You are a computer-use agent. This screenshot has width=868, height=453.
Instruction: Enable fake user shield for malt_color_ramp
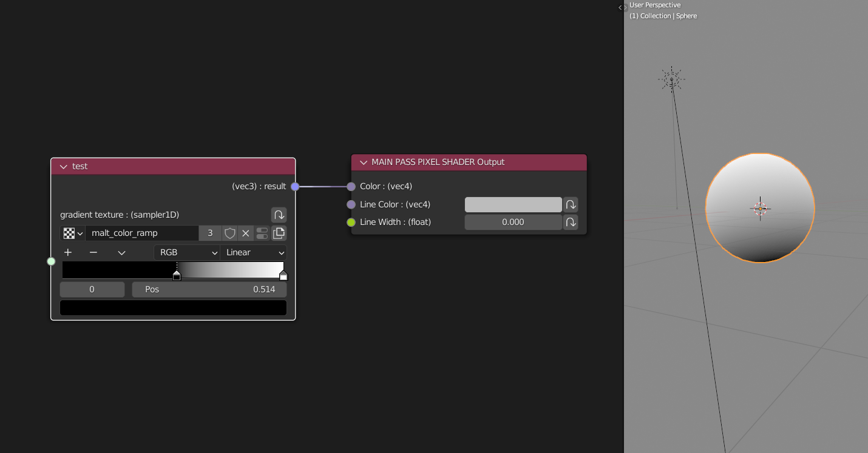pyautogui.click(x=229, y=233)
